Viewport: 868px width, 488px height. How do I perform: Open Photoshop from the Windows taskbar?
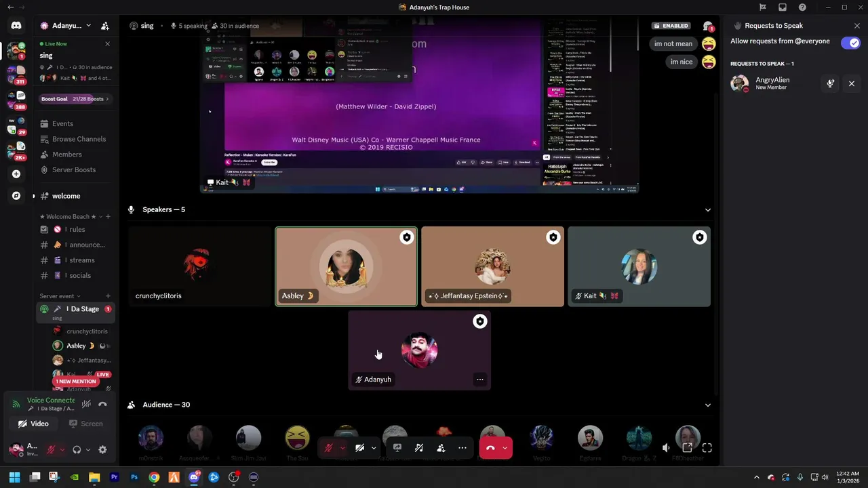(134, 477)
